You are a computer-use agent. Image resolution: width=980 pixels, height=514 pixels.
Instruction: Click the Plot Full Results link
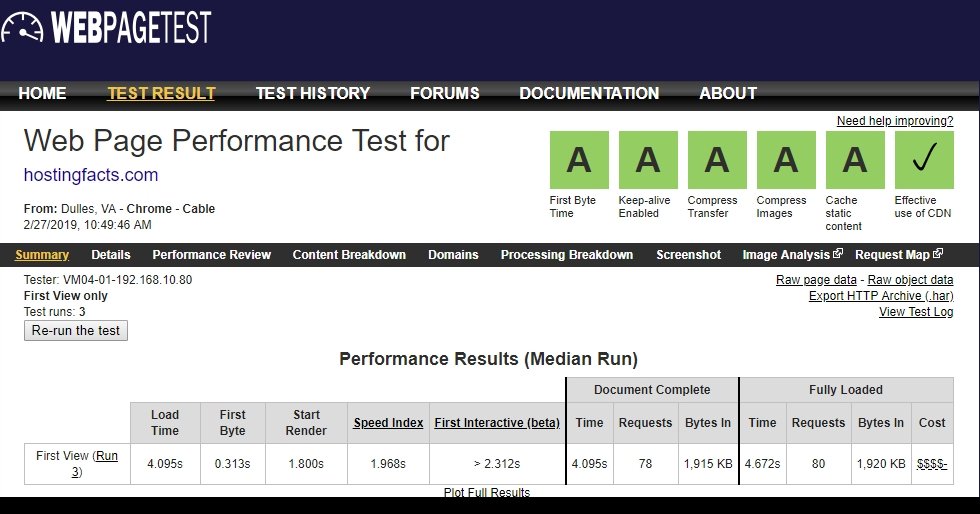pyautogui.click(x=487, y=492)
